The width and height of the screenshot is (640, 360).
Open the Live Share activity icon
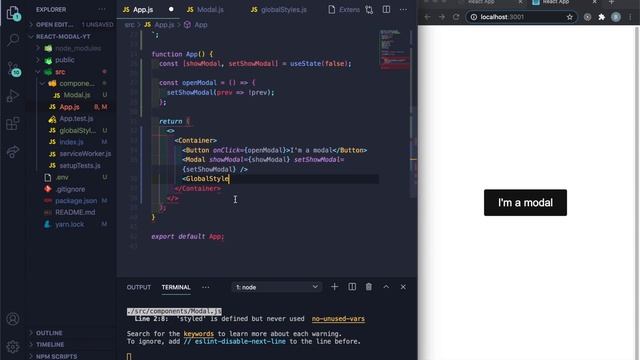point(13,151)
